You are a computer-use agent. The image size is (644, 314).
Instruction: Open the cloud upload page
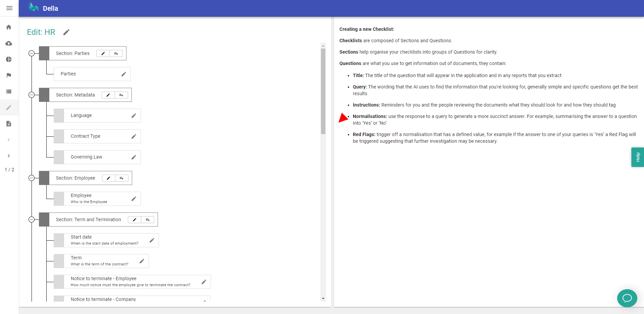[x=9, y=43]
